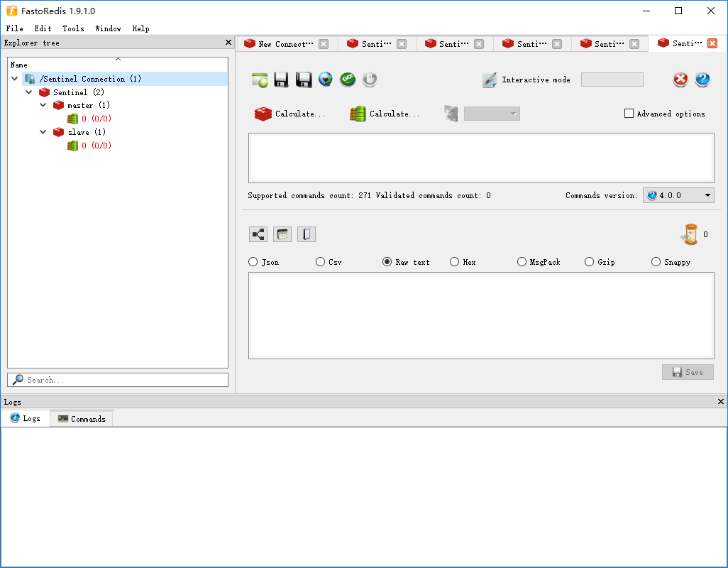Switch output to table view icon
The width and height of the screenshot is (728, 568).
click(x=282, y=234)
